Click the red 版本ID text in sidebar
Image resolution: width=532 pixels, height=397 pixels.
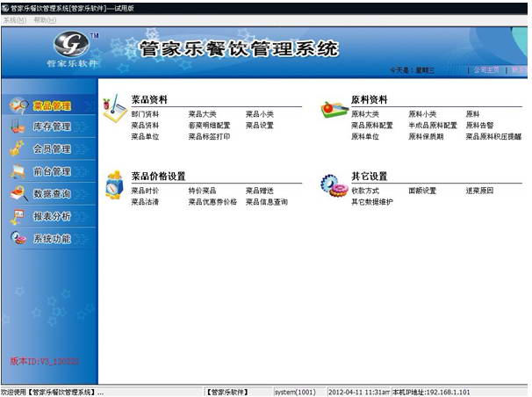45,361
